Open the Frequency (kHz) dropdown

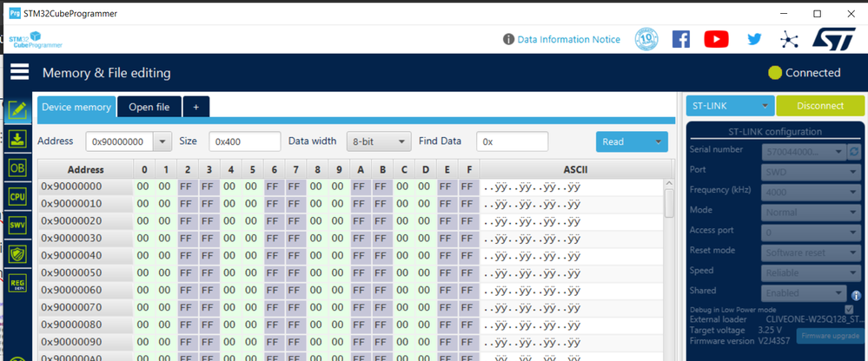tap(812, 193)
